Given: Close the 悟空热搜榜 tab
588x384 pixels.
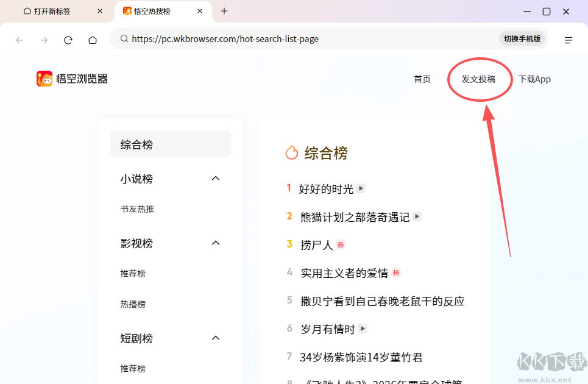Looking at the screenshot, I should 200,11.
